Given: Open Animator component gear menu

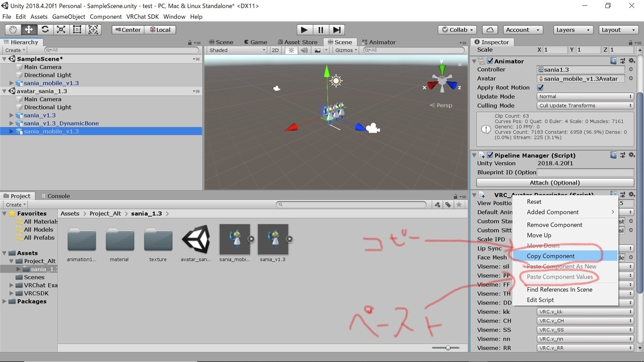Looking at the screenshot, I should tap(632, 61).
